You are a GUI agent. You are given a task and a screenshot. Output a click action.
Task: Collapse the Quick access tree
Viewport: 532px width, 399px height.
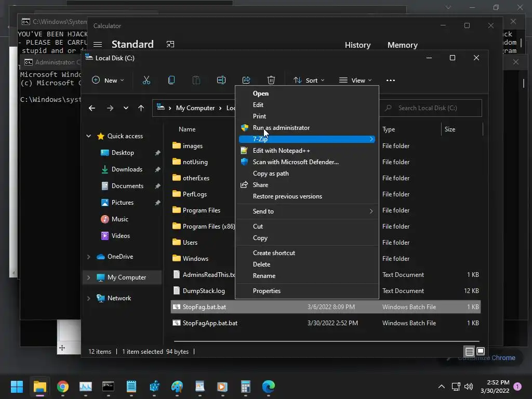point(88,136)
